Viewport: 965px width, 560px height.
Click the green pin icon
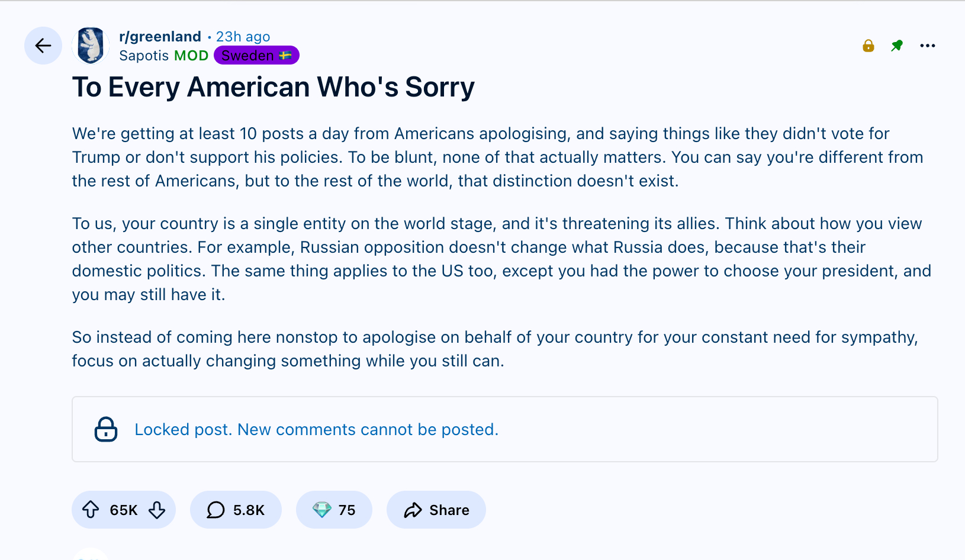pyautogui.click(x=897, y=46)
